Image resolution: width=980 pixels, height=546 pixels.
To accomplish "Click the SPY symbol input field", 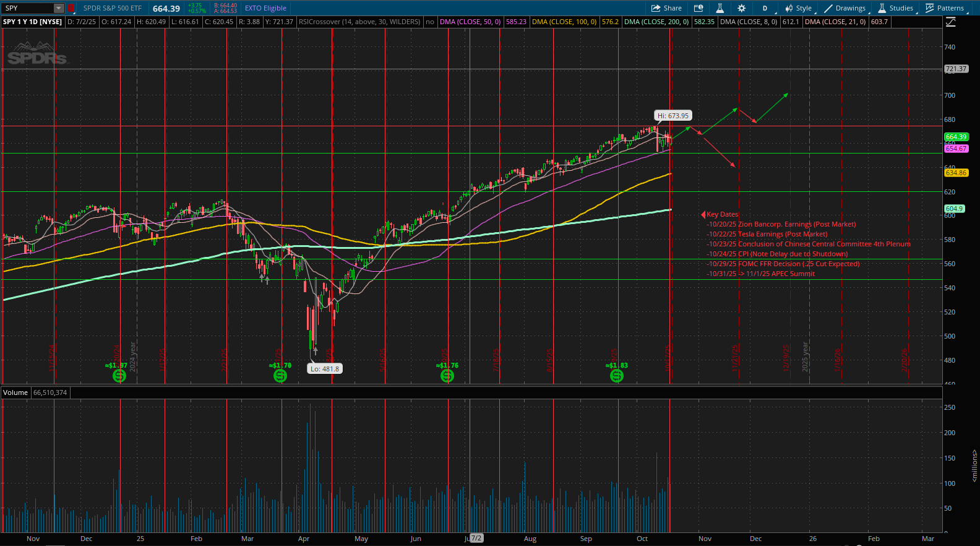I will click(28, 8).
